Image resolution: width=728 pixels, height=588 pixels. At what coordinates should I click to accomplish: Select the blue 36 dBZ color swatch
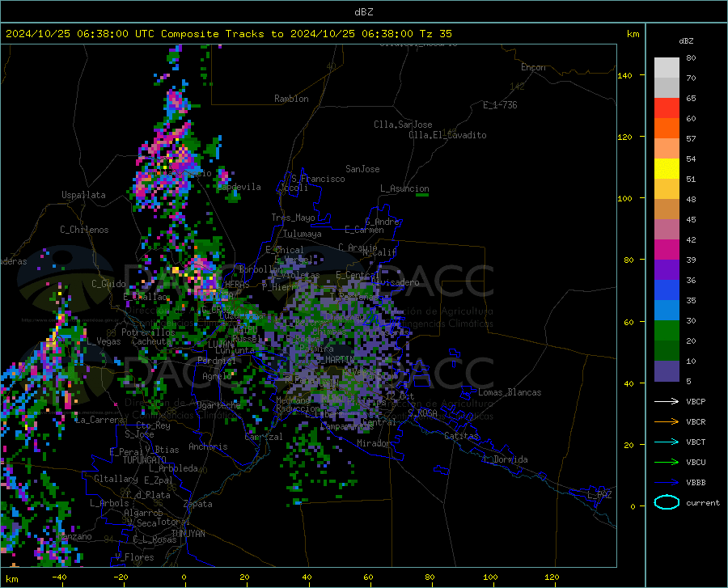point(667,290)
